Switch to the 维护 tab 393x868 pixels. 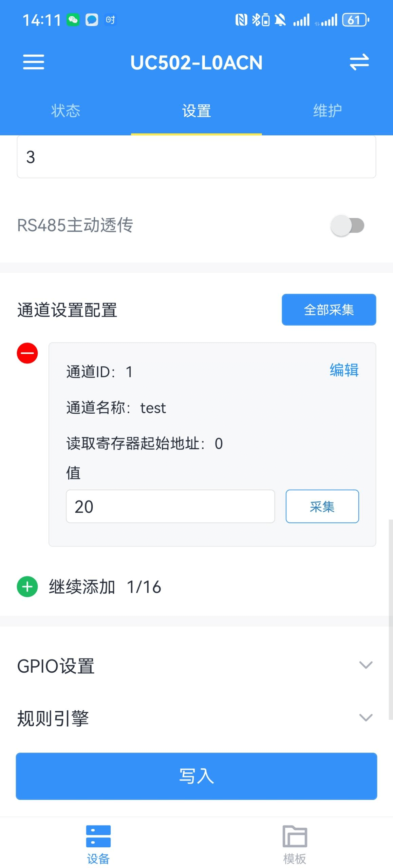pos(327,111)
